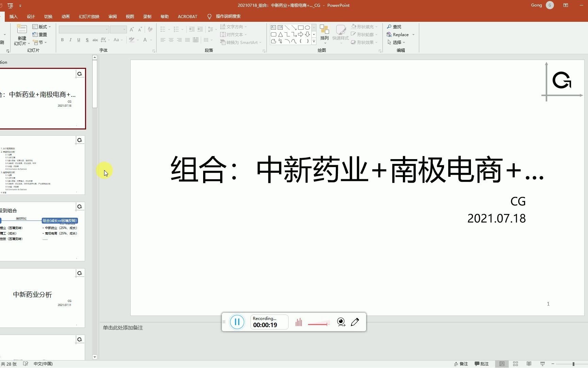Open Shape Outline (形状轮廓) color menu
This screenshot has width=588, height=368.
[x=364, y=34]
